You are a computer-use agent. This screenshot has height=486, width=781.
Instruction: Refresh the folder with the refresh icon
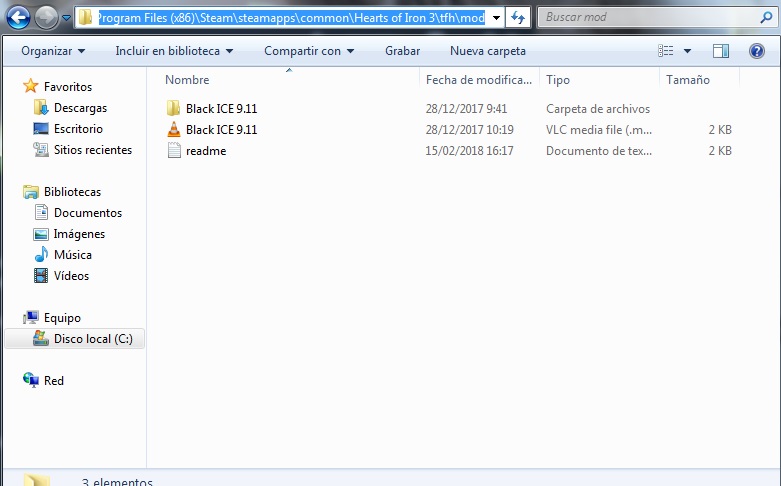point(518,18)
